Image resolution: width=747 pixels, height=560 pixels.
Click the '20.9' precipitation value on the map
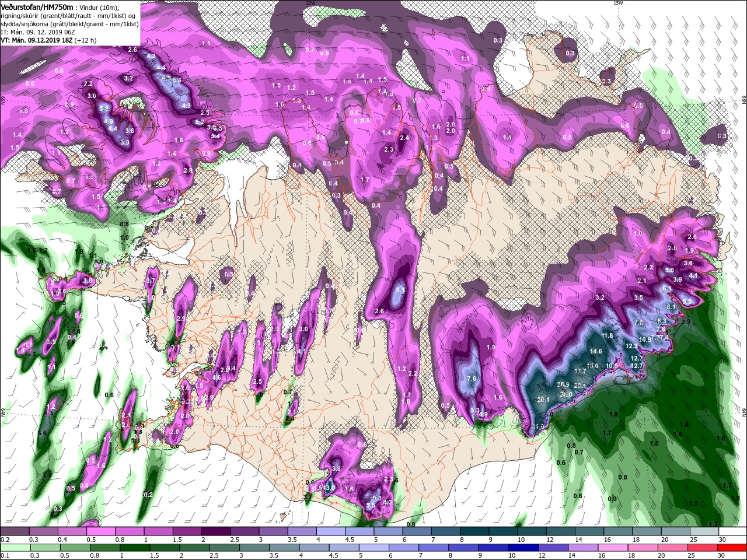(563, 384)
